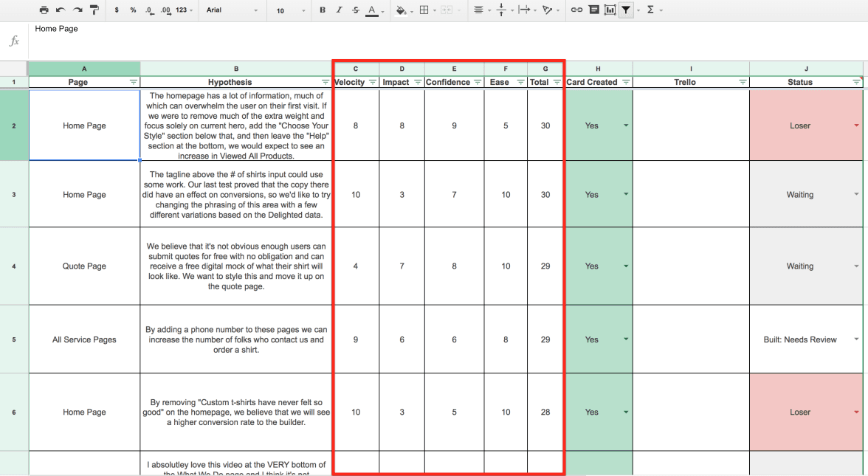Open the Functions sigma menu

(651, 10)
